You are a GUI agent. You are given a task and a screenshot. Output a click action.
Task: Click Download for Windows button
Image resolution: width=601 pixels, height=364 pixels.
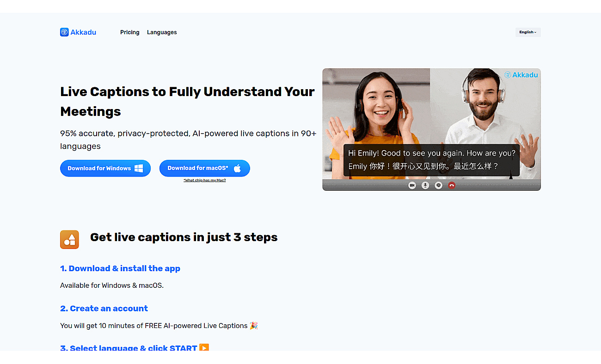(105, 168)
